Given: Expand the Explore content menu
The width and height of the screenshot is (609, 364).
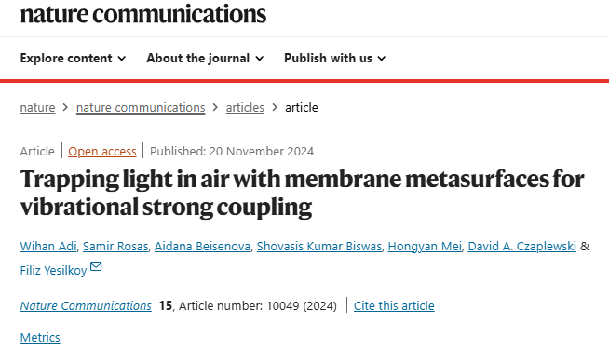Looking at the screenshot, I should [73, 59].
